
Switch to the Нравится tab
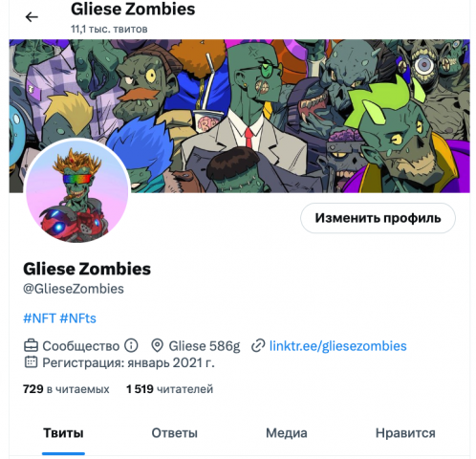tap(405, 433)
